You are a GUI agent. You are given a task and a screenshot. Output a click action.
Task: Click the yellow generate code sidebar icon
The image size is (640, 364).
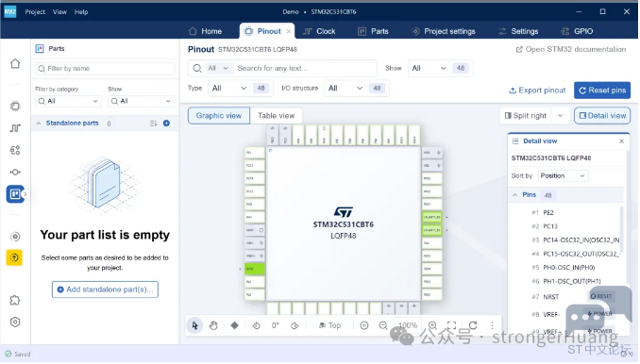click(14, 258)
